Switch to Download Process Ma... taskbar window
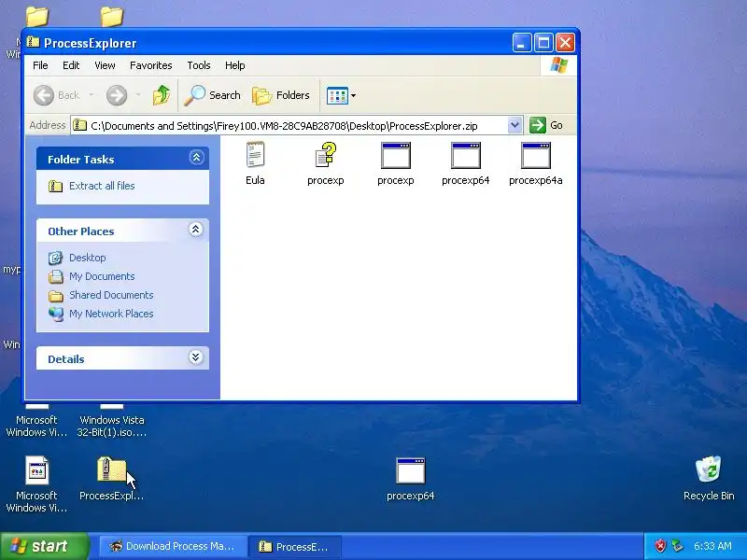Image resolution: width=747 pixels, height=560 pixels. point(172,546)
